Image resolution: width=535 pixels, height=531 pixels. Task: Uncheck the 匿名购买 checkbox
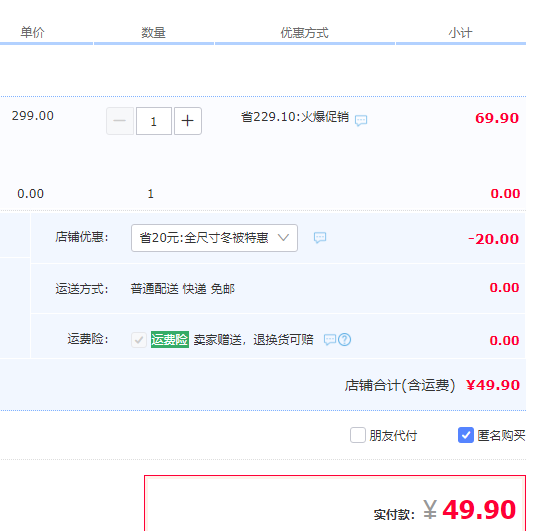(x=465, y=435)
